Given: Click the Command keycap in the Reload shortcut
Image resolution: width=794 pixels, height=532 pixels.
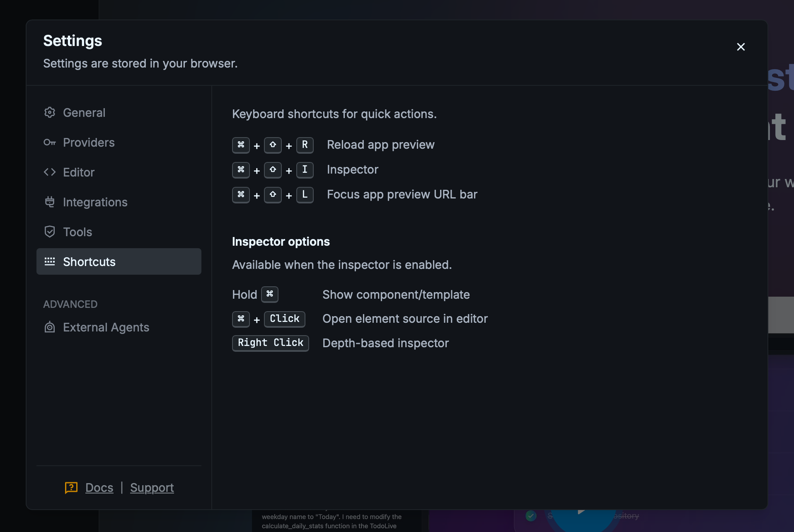Looking at the screenshot, I should [x=241, y=145].
